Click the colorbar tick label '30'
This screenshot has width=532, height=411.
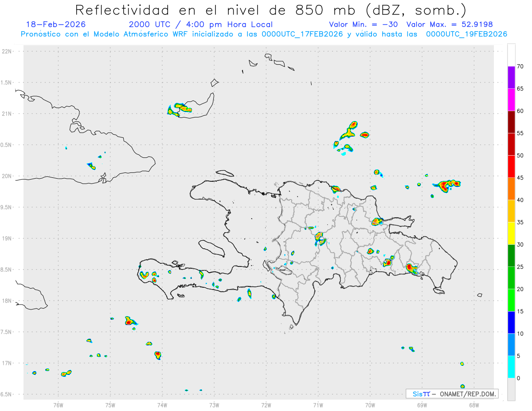click(x=521, y=245)
